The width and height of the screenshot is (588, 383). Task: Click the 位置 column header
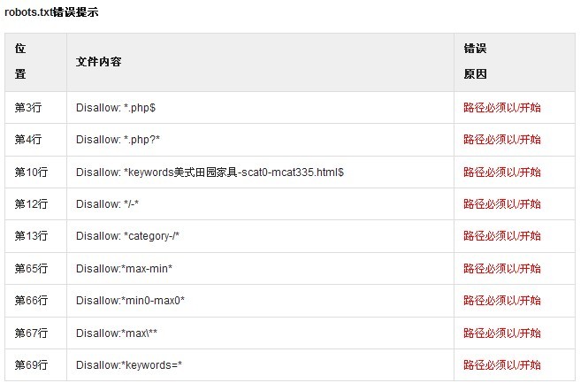pos(20,62)
